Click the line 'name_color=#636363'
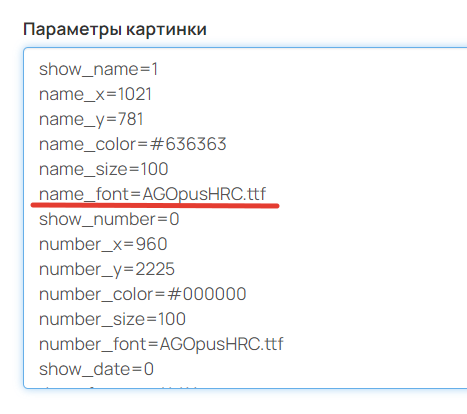 click(133, 144)
